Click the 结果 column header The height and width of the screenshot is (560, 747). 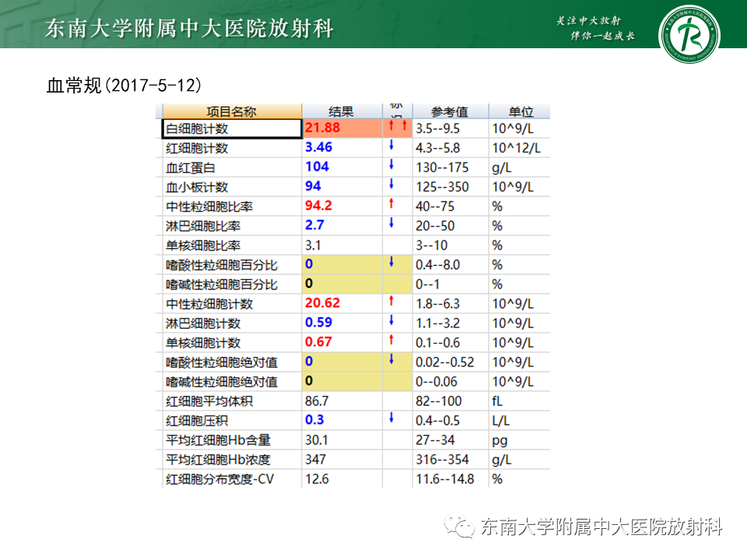(x=342, y=111)
